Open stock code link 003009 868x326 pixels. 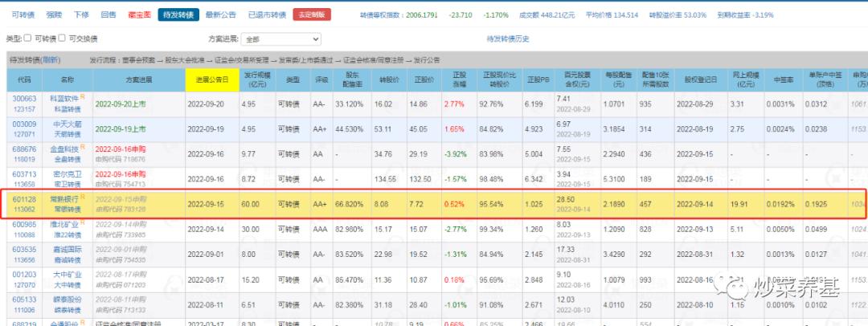24,124
